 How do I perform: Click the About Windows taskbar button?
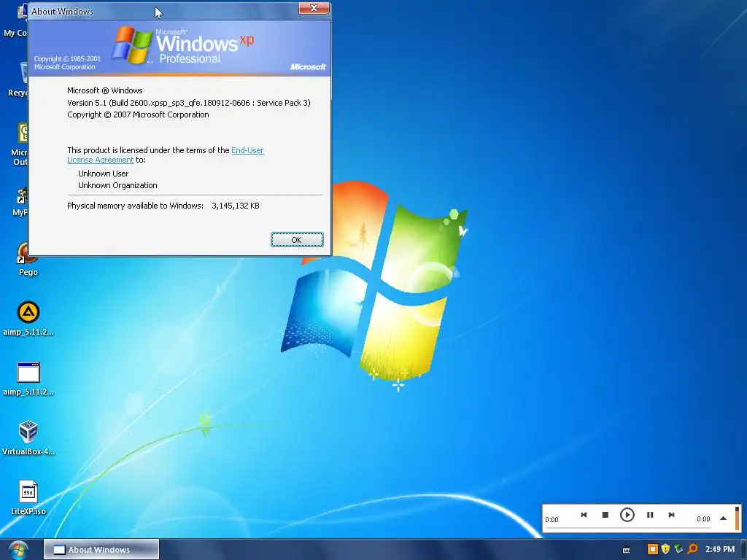click(x=101, y=550)
